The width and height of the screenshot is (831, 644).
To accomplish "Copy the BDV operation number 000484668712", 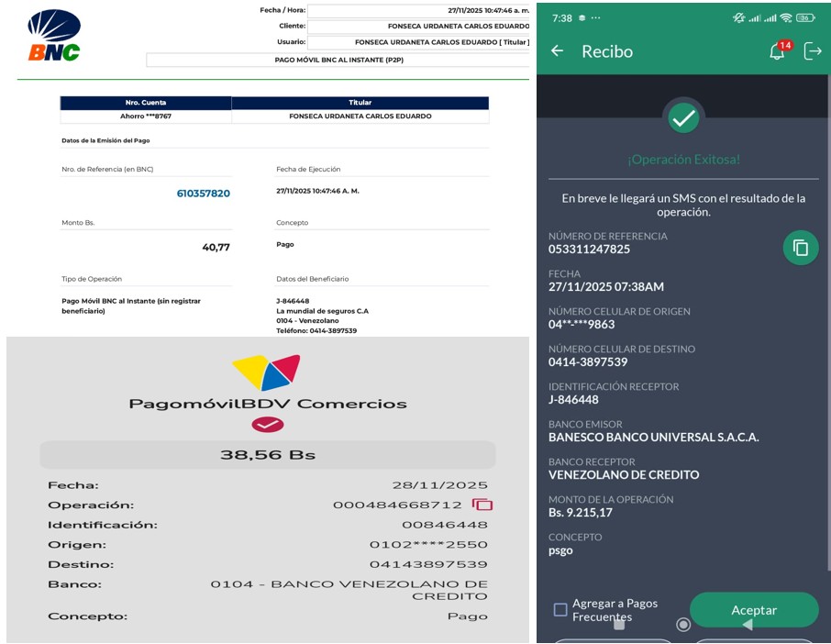I will click(x=482, y=505).
